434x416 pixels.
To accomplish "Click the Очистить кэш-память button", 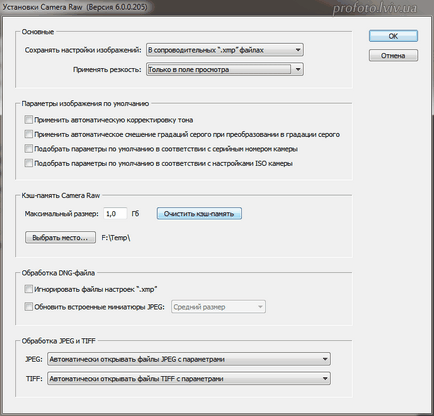I will [x=199, y=214].
